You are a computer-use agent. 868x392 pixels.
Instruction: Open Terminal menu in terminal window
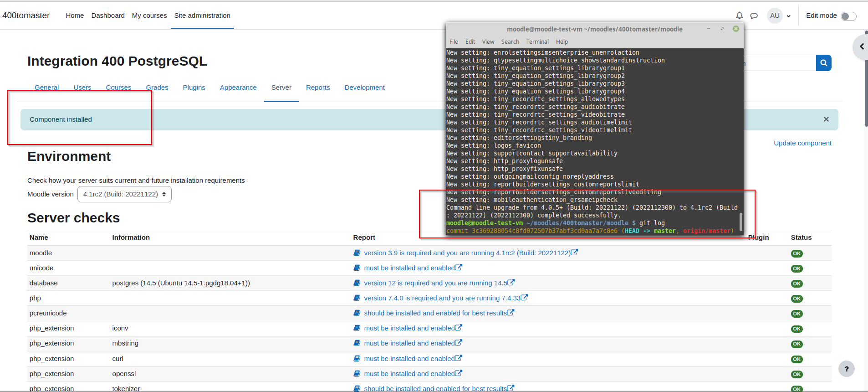537,41
